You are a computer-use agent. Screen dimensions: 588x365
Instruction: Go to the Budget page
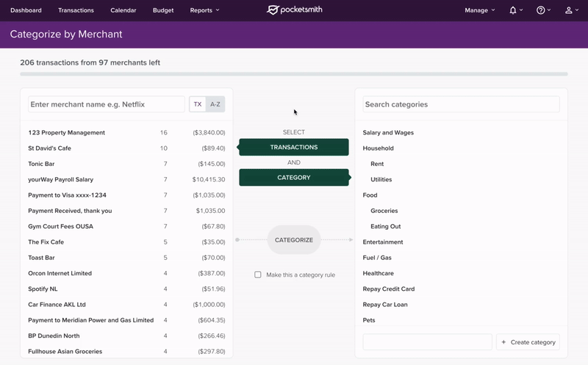(163, 10)
